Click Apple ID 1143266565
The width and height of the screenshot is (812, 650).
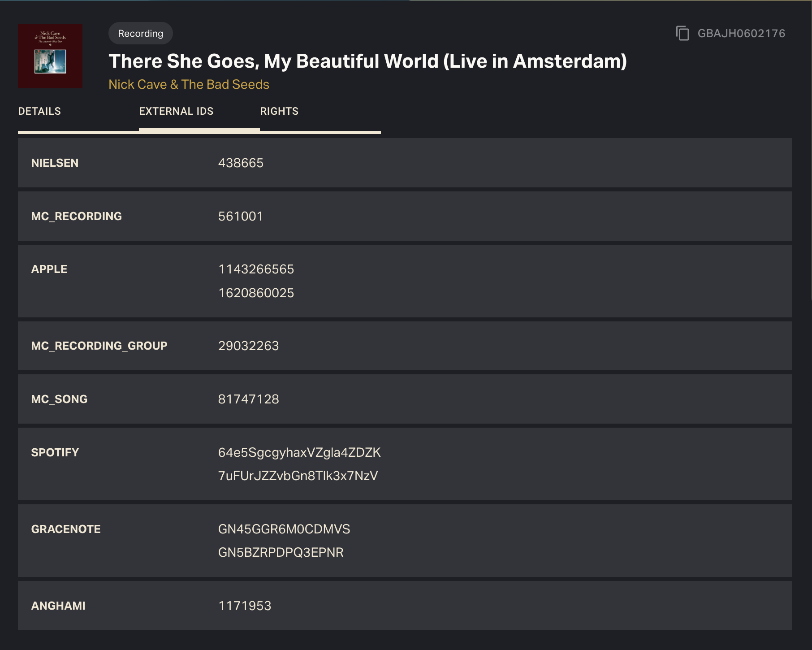tap(256, 269)
